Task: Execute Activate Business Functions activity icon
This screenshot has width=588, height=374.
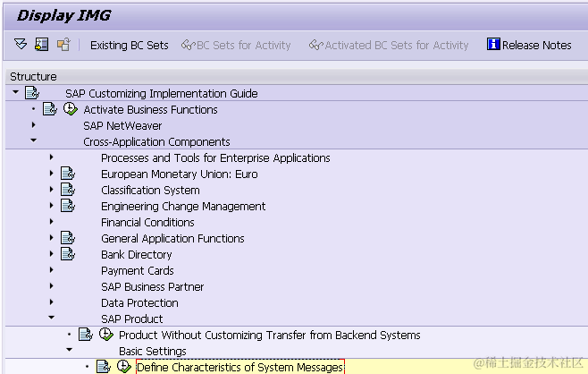Action: click(70, 109)
